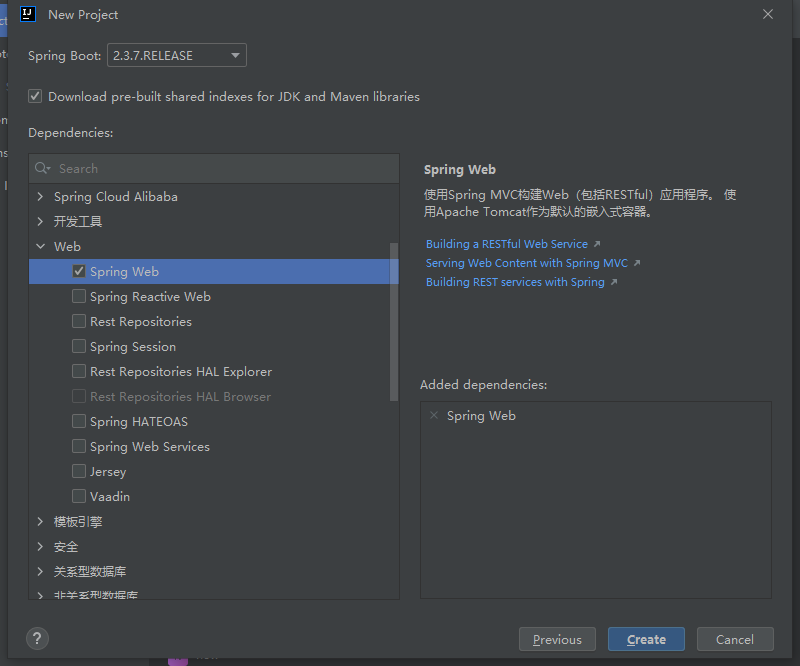Enable the Spring Session dependency

point(79,346)
